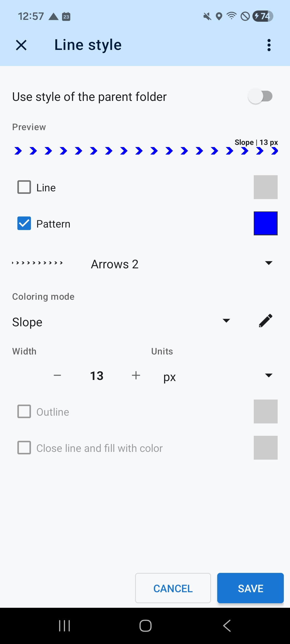This screenshot has height=644, width=290.
Task: Check the Outline checkbox
Action: (24, 411)
